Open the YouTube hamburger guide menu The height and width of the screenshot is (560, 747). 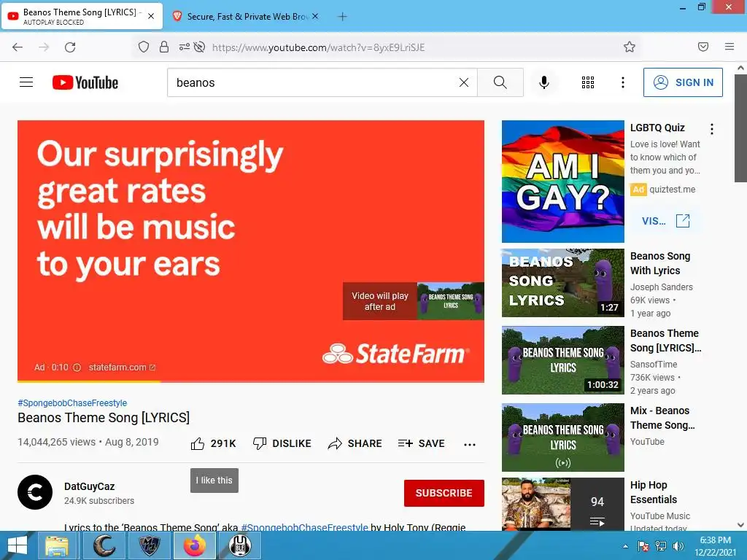(x=26, y=82)
